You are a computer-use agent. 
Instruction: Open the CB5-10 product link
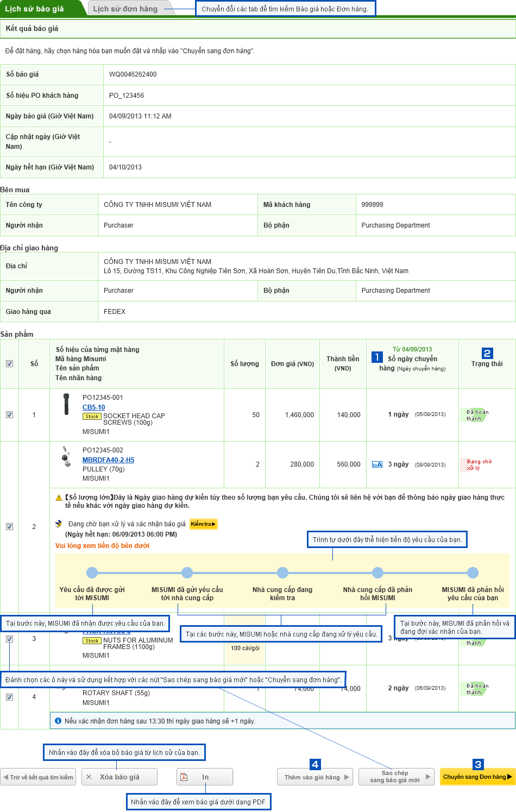click(94, 407)
